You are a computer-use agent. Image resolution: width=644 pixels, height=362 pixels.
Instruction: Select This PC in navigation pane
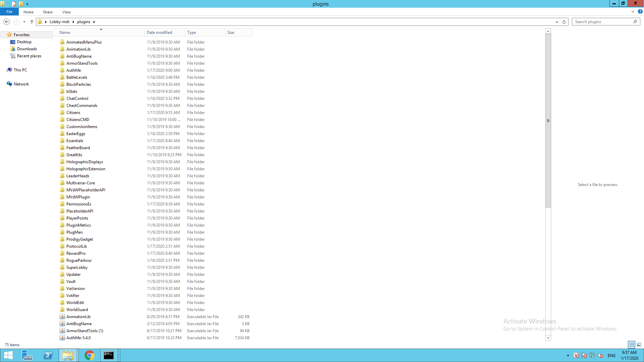pos(20,70)
